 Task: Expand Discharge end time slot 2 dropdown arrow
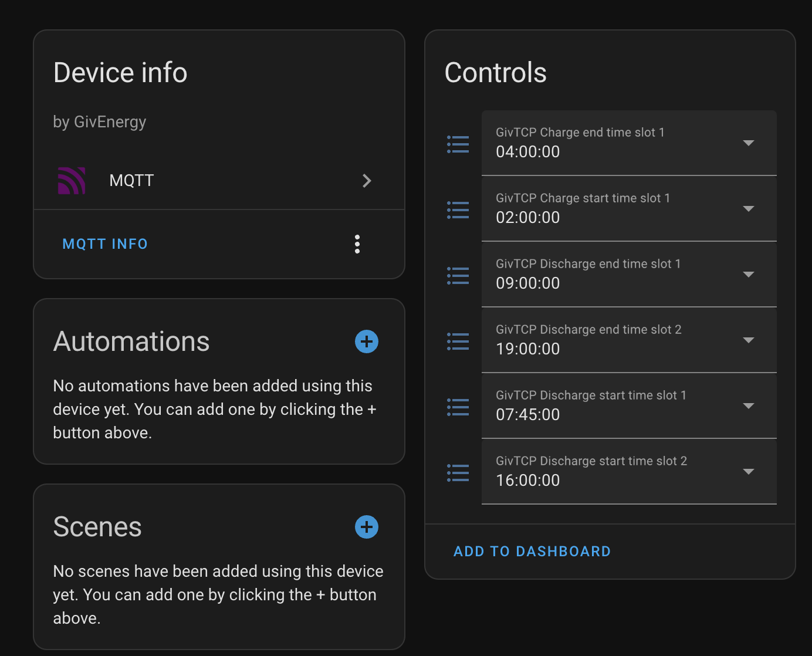tap(749, 340)
